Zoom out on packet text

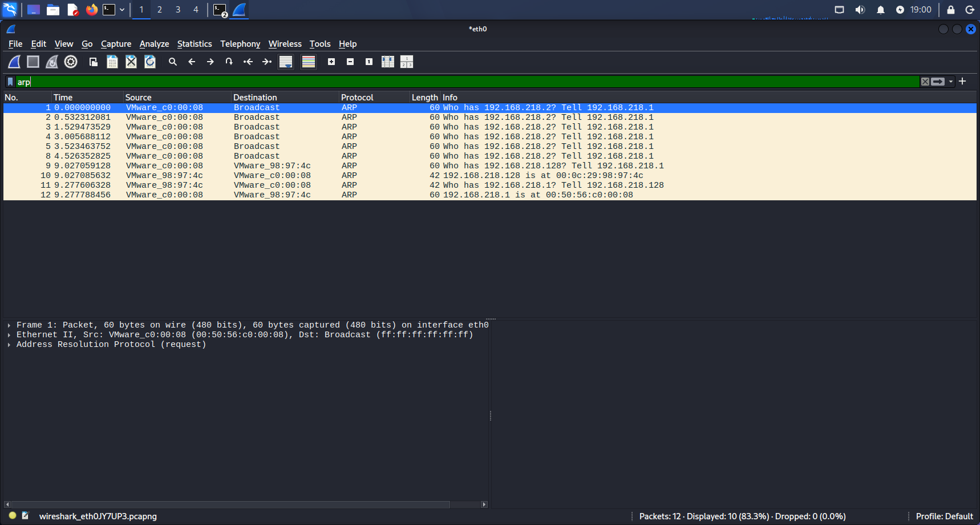pos(350,62)
